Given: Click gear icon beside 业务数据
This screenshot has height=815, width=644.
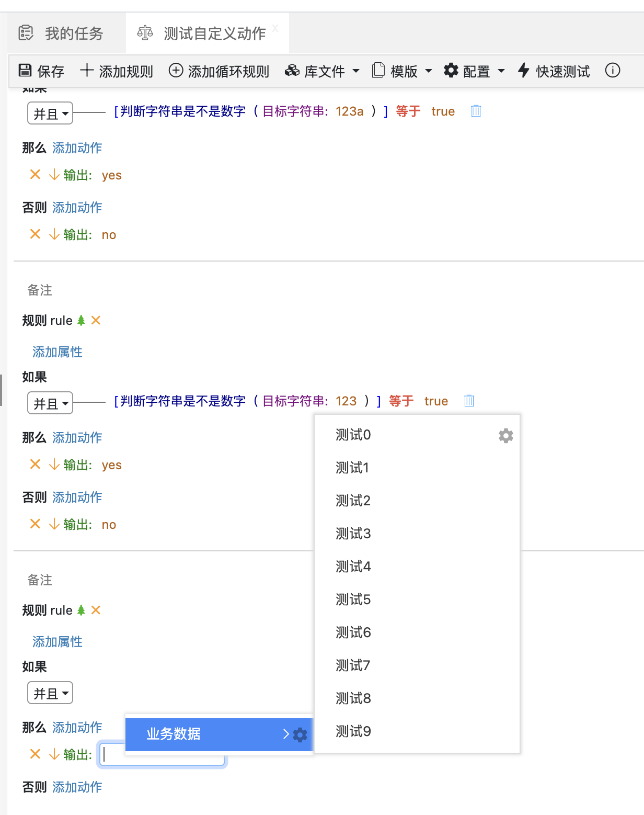Looking at the screenshot, I should [300, 735].
